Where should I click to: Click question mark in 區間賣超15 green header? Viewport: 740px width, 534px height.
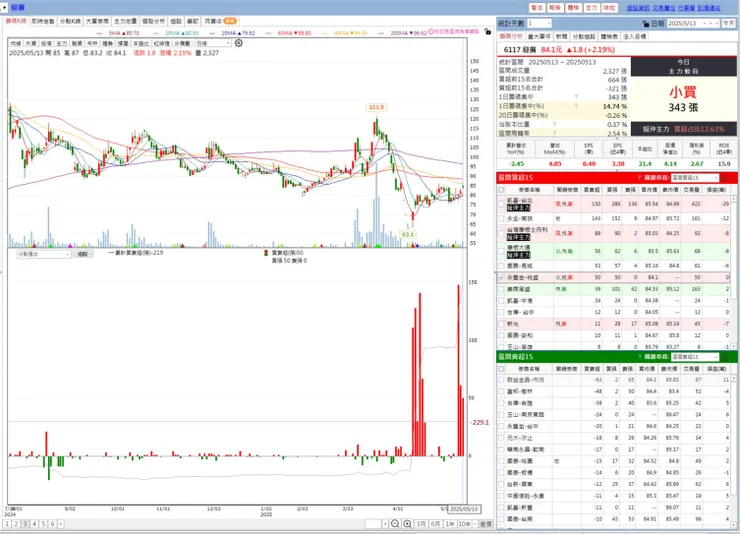639,357
